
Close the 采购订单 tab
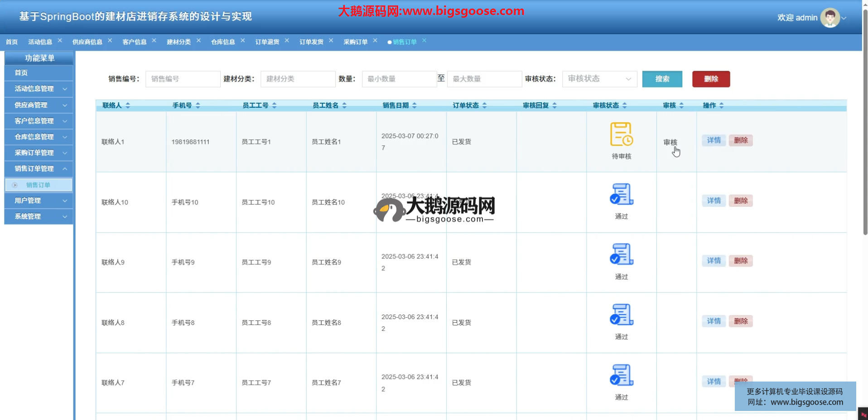(x=375, y=41)
